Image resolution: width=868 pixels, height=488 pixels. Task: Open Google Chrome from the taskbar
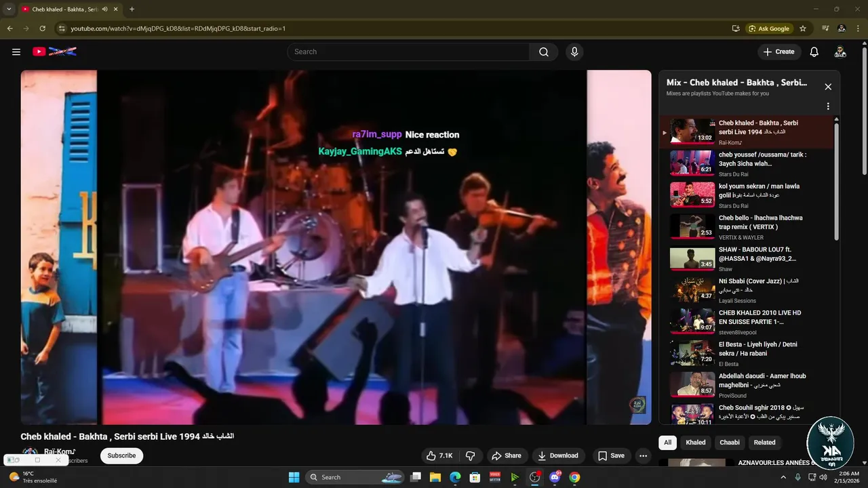[574, 477]
